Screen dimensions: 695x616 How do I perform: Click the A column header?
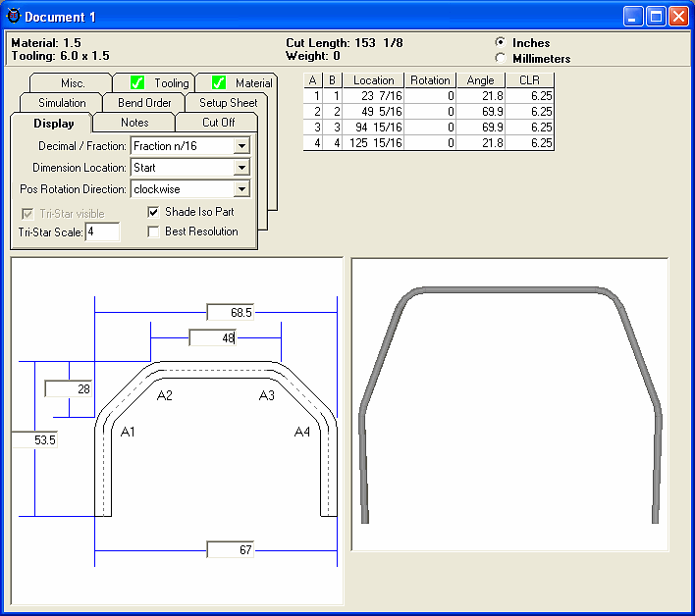point(313,80)
